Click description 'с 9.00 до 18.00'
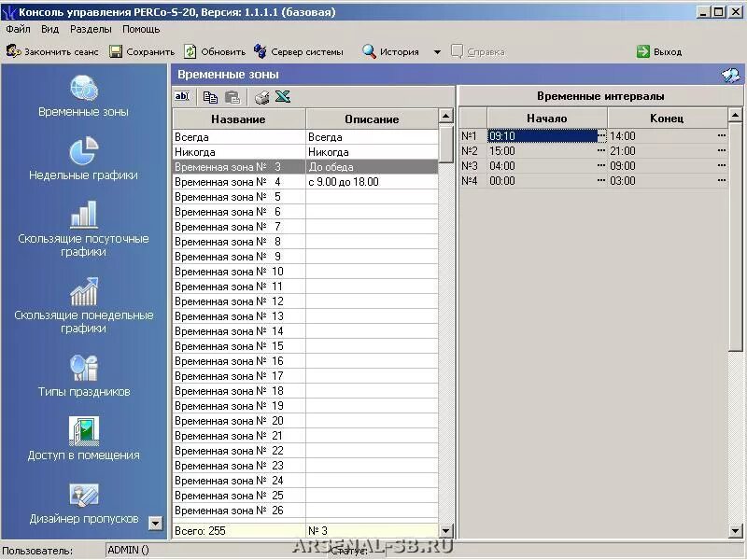This screenshot has width=747, height=560. click(x=344, y=182)
